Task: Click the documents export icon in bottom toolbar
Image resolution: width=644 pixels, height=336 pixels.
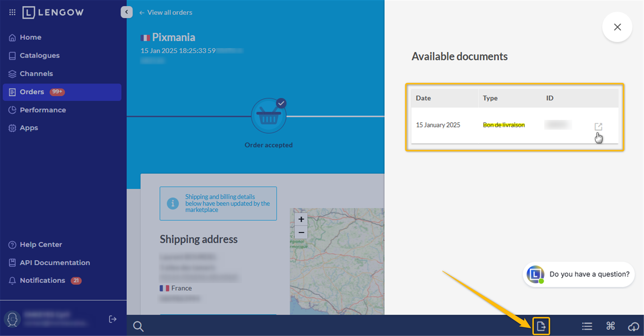Action: click(x=541, y=326)
